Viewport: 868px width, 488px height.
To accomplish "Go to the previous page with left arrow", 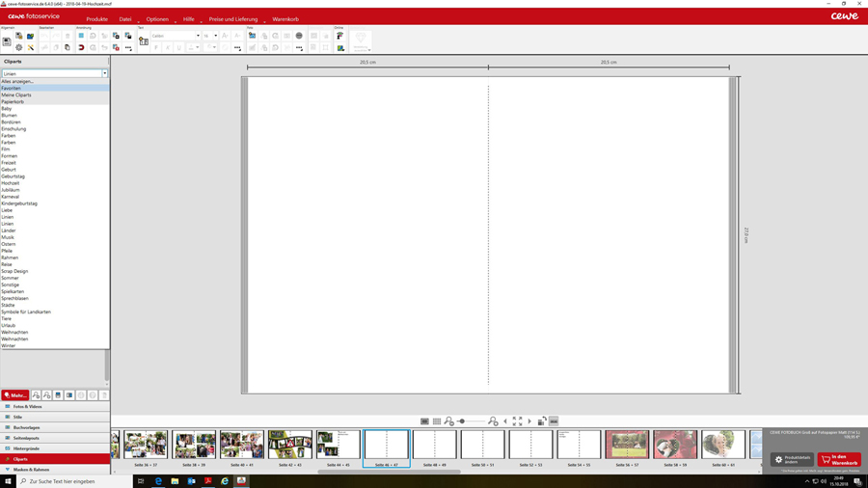I will (504, 421).
